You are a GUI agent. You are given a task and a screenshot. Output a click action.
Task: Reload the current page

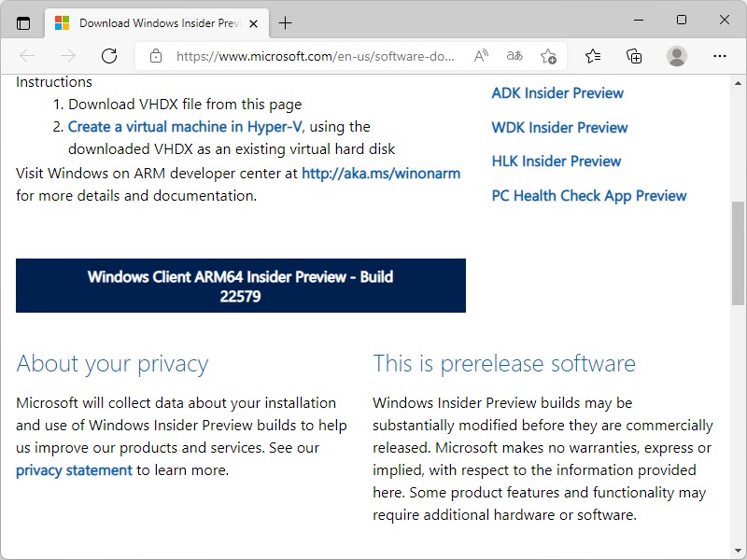[x=109, y=56]
